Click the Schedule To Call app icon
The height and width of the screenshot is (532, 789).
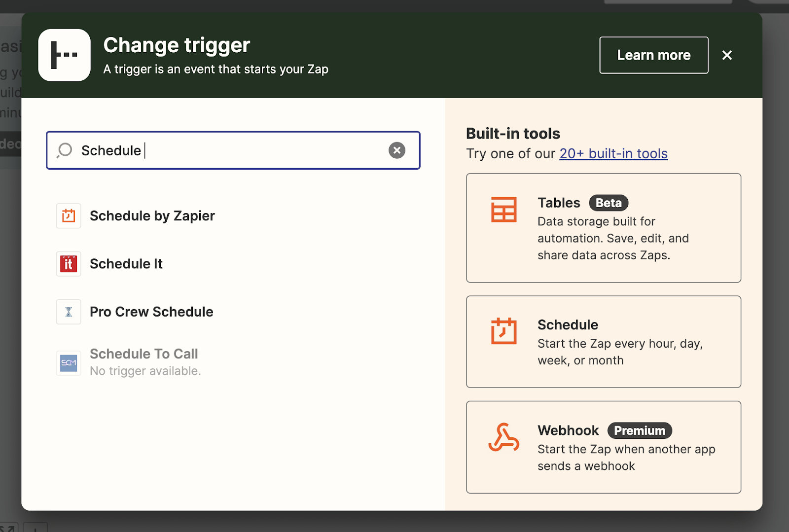tap(69, 363)
